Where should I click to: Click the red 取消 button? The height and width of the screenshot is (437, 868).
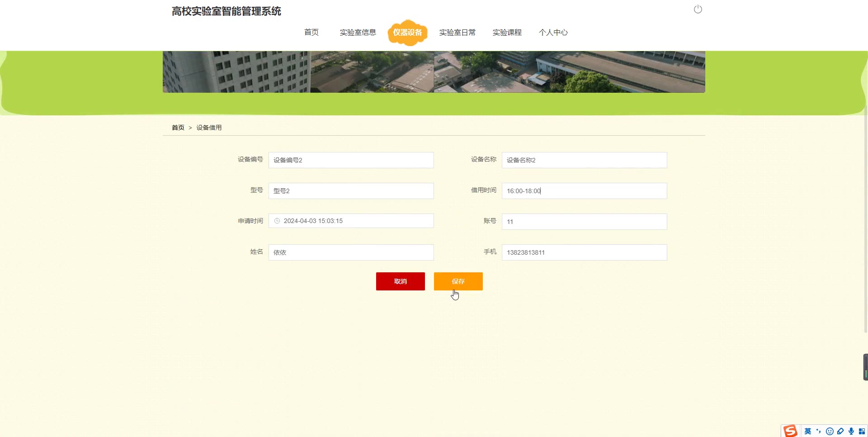401,281
